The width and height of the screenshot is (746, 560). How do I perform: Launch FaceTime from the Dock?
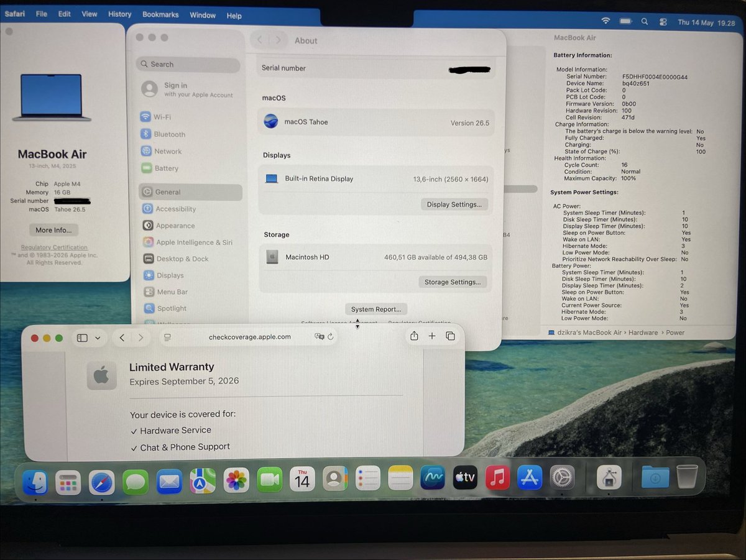point(270,479)
